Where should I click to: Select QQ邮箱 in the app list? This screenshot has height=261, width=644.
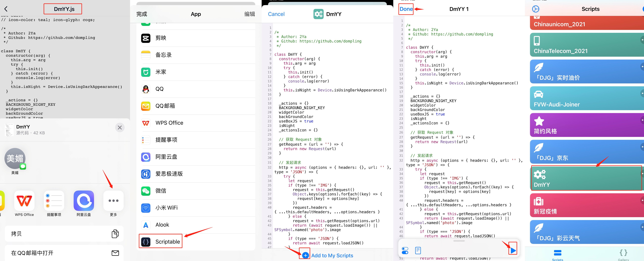[196, 106]
